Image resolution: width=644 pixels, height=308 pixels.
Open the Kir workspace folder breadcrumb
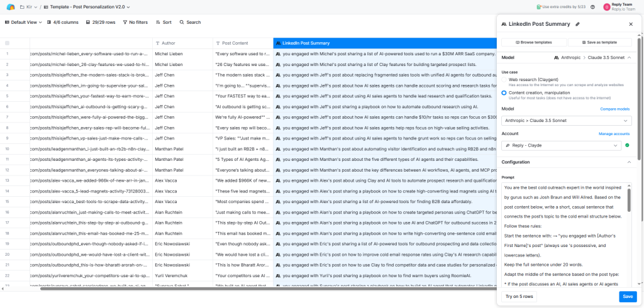pyautogui.click(x=28, y=7)
